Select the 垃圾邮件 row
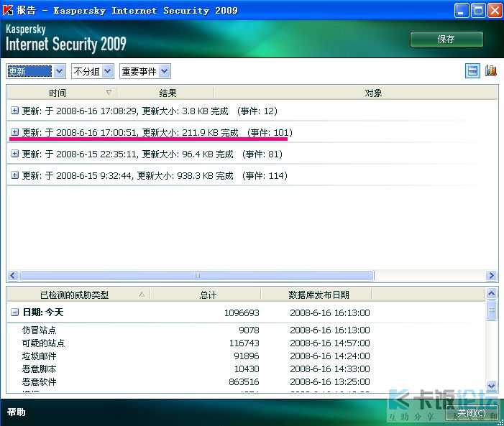This screenshot has width=504, height=426. click(x=246, y=356)
